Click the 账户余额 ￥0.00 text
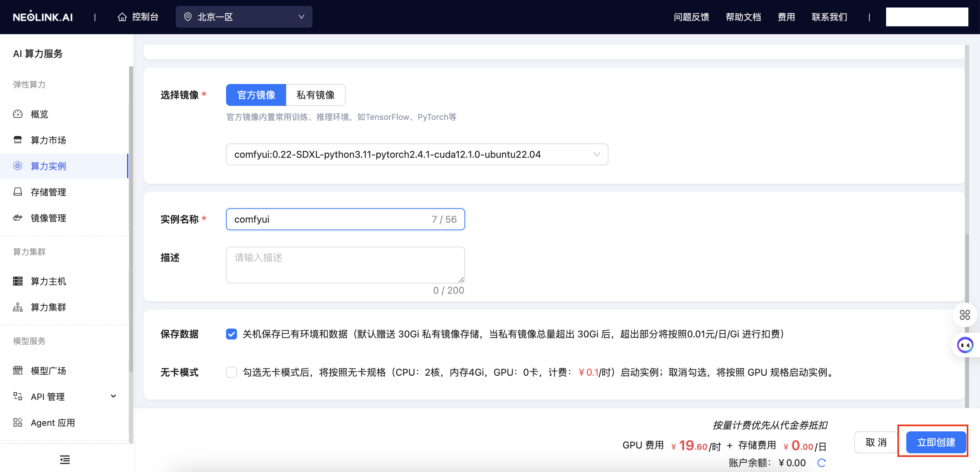Viewport: 980px width, 472px height. tap(767, 462)
